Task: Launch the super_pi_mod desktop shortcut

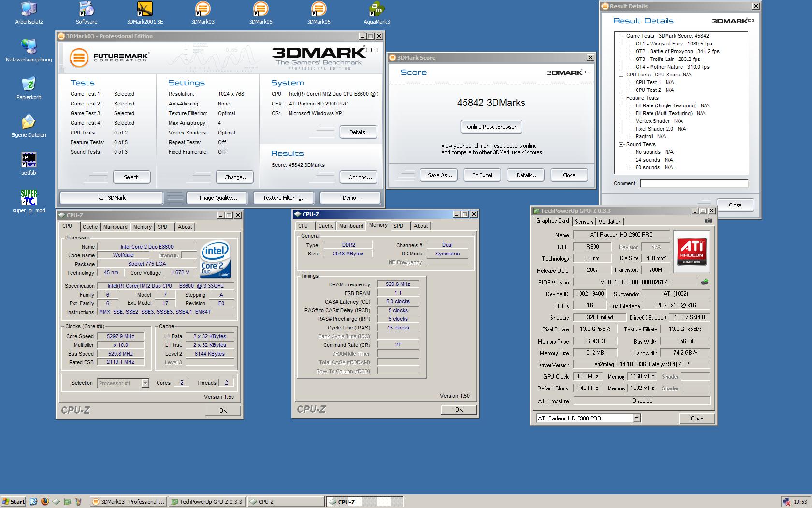Action: pyautogui.click(x=29, y=202)
